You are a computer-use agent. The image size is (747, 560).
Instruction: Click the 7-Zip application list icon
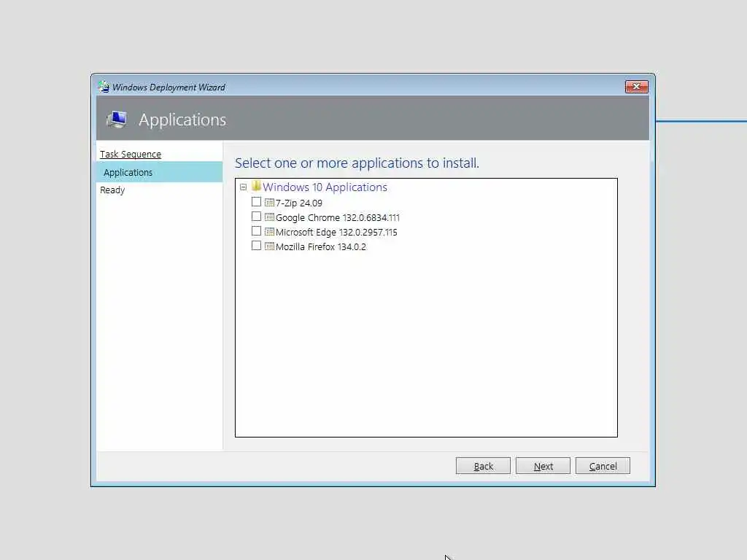point(269,203)
